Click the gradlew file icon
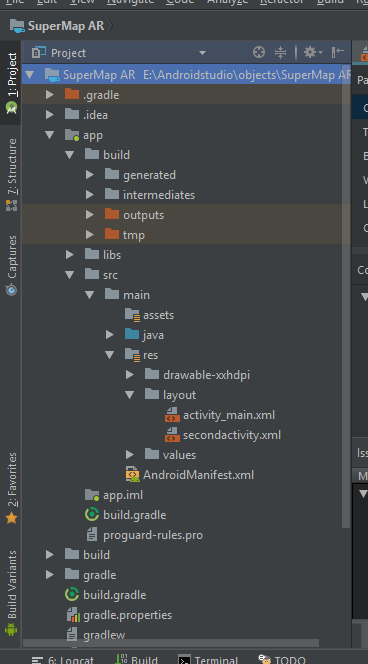The height and width of the screenshot is (664, 368). 72,635
